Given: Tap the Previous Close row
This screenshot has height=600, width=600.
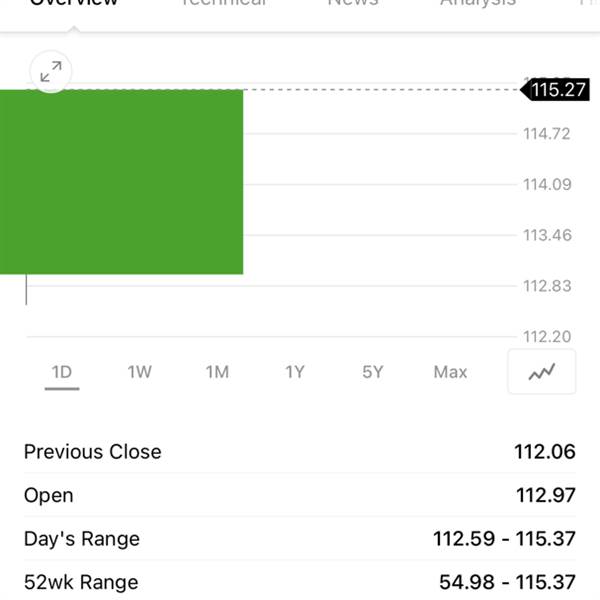Looking at the screenshot, I should 300,452.
